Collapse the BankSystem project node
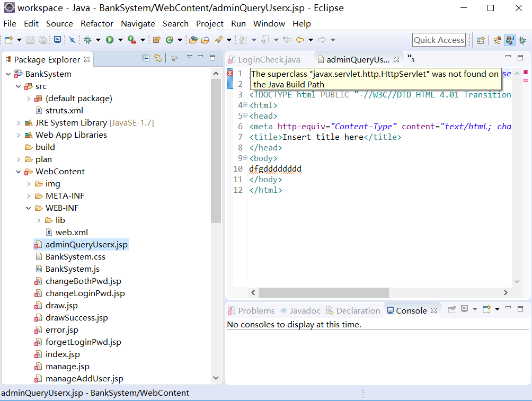The width and height of the screenshot is (532, 401). pyautogui.click(x=8, y=74)
